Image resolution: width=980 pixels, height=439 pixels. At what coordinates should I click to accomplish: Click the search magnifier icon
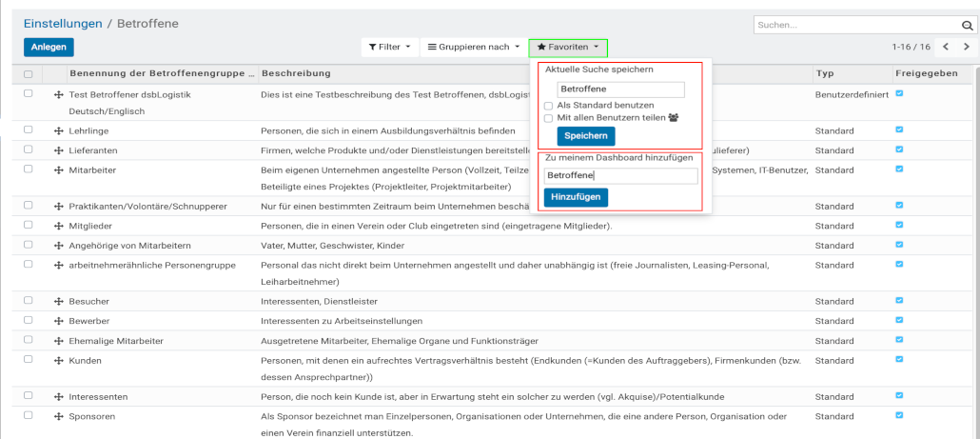965,26
